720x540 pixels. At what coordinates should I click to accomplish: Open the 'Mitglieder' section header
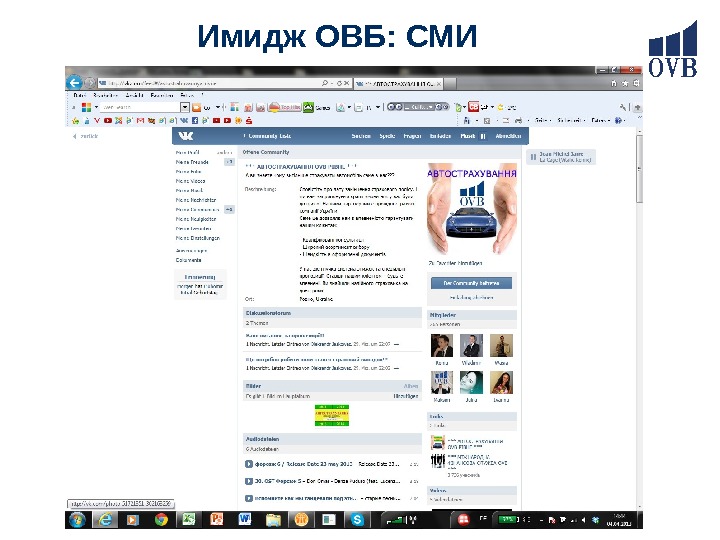coord(472,315)
